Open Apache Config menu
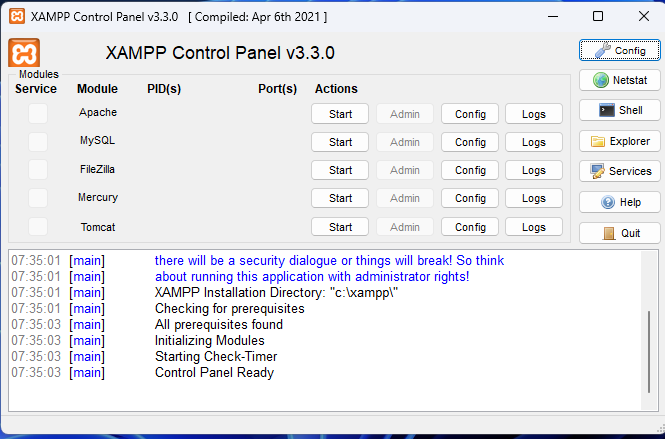Image resolution: width=665 pixels, height=439 pixels. [470, 114]
